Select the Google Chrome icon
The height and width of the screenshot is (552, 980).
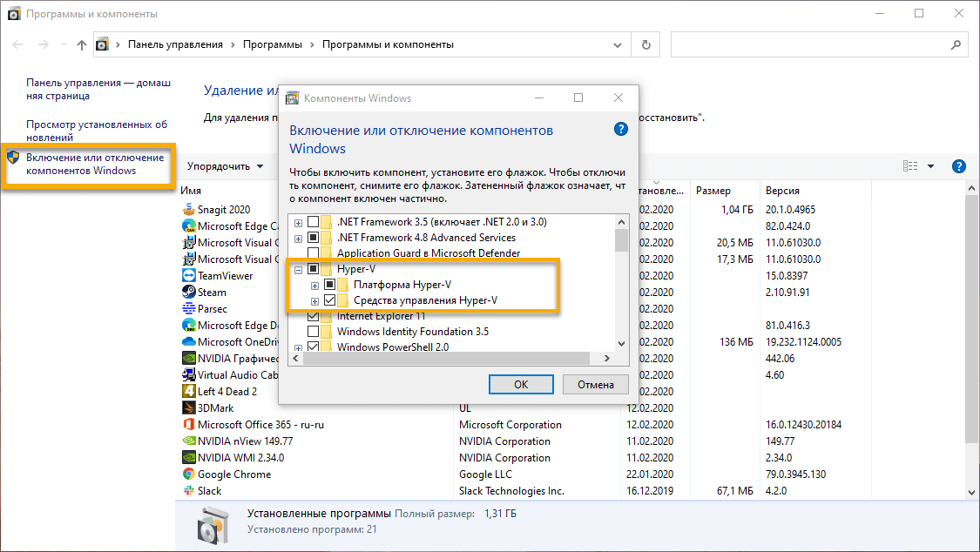point(190,474)
